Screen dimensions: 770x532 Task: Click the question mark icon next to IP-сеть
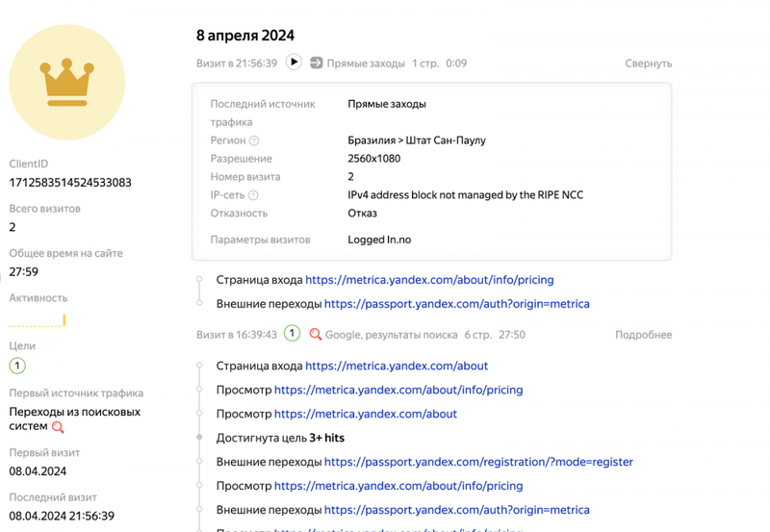(x=253, y=195)
